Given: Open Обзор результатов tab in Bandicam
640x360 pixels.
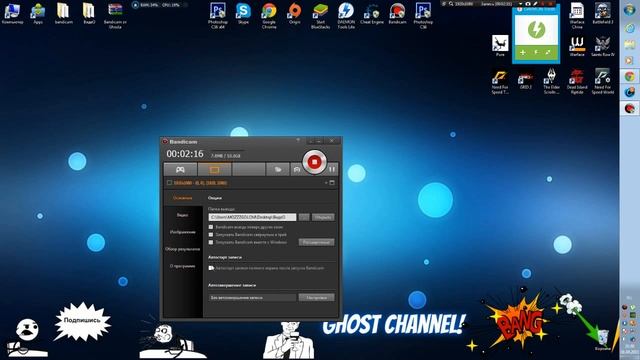Looking at the screenshot, I should click(x=182, y=249).
